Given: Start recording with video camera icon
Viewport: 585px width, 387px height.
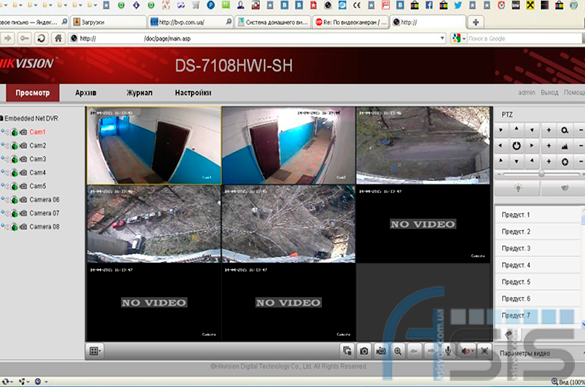Looking at the screenshot, I should [x=381, y=351].
